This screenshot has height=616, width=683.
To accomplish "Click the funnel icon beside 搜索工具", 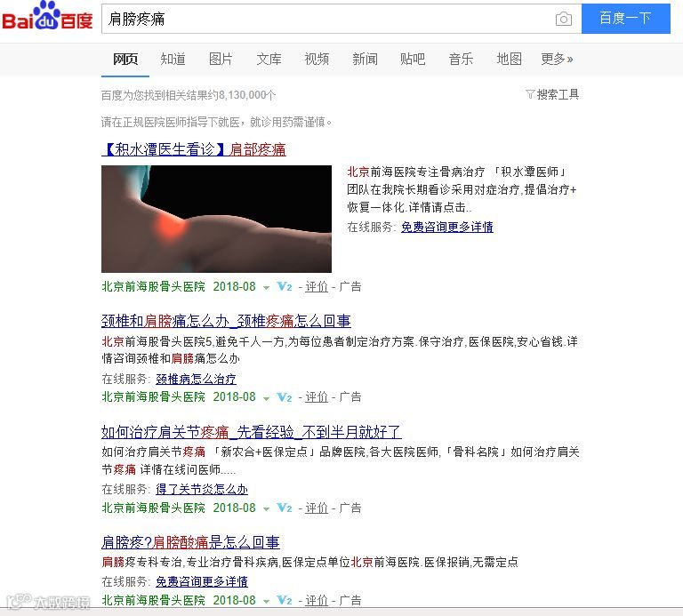I will click(530, 94).
